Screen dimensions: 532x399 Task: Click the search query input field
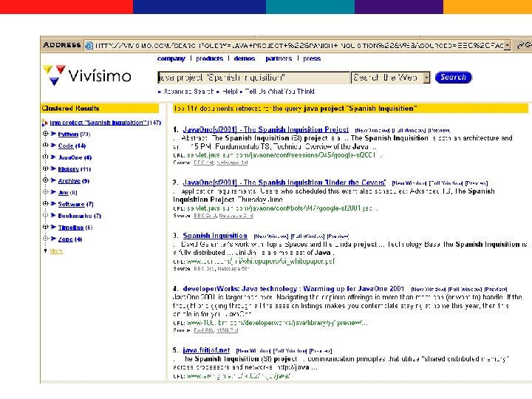pos(253,78)
